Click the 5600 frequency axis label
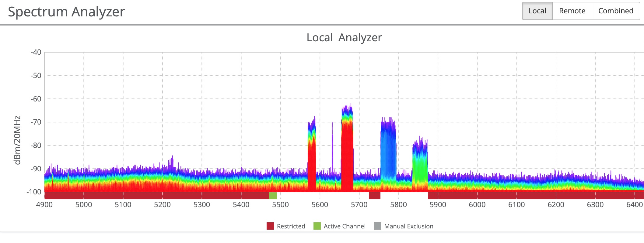Image resolution: width=644 pixels, height=243 pixels. click(x=320, y=205)
